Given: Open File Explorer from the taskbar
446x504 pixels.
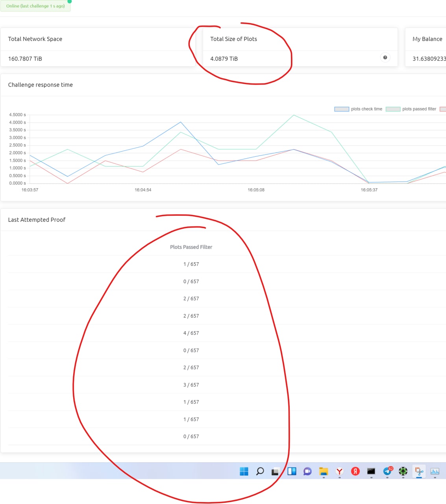Looking at the screenshot, I should pos(324,471).
